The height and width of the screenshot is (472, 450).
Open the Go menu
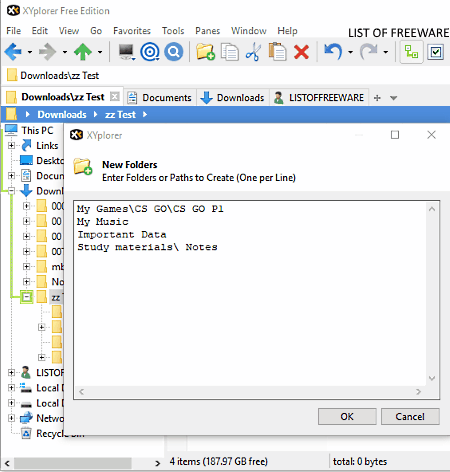tap(96, 31)
